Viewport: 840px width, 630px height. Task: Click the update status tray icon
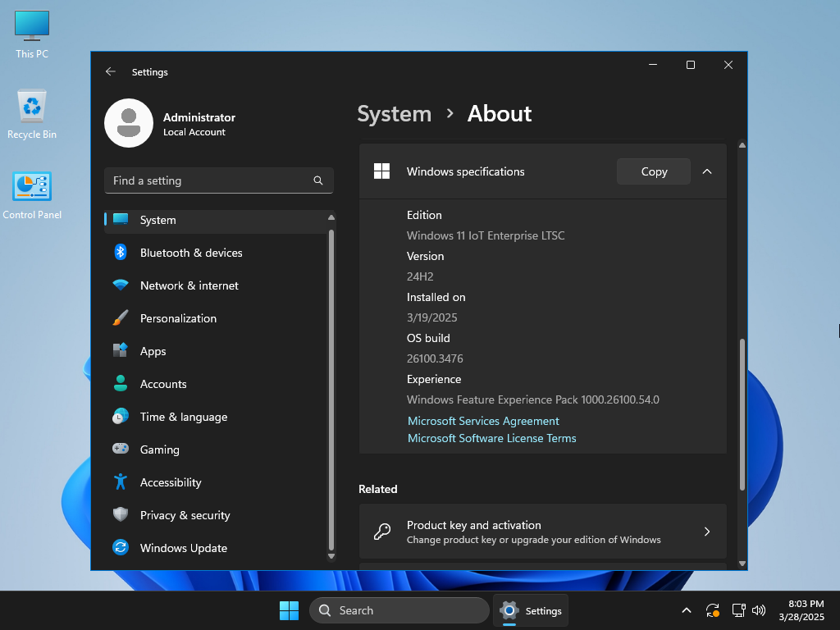[713, 610]
